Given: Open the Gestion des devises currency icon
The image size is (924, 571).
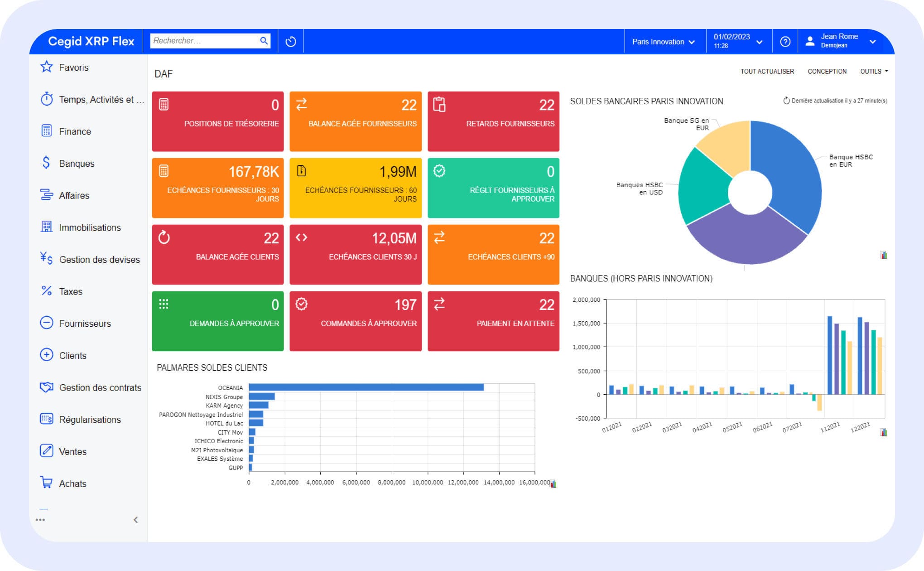Looking at the screenshot, I should click(47, 259).
